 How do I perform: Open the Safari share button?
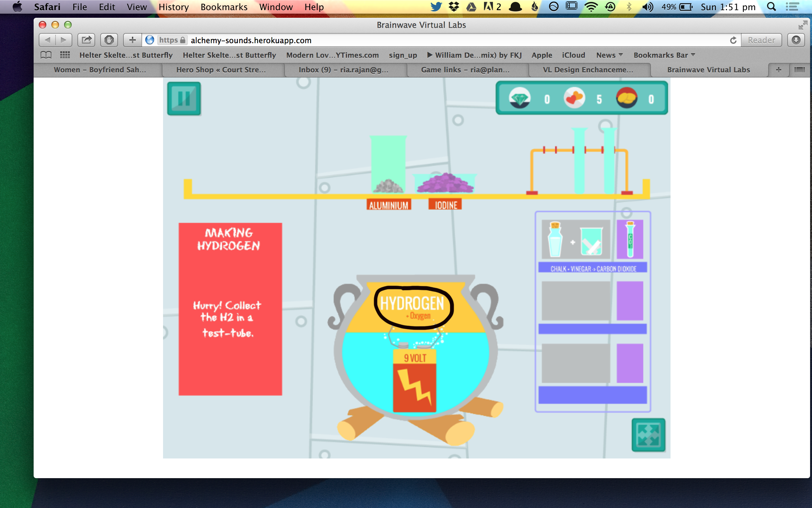(86, 40)
